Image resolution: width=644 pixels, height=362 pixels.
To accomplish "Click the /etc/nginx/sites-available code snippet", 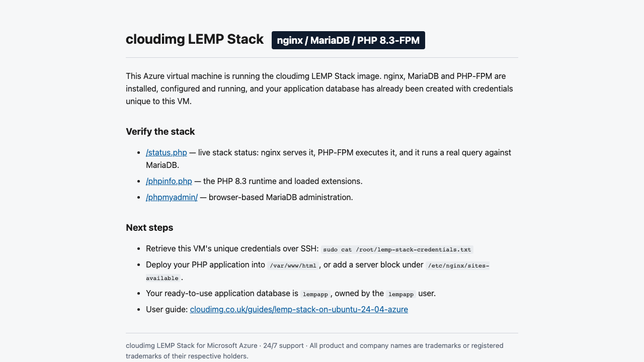I will pos(317,271).
